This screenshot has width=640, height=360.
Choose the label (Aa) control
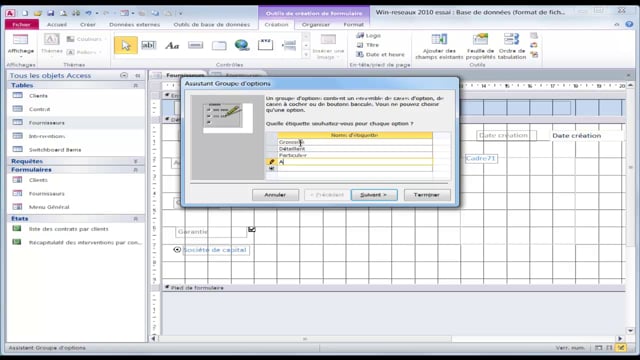172,46
